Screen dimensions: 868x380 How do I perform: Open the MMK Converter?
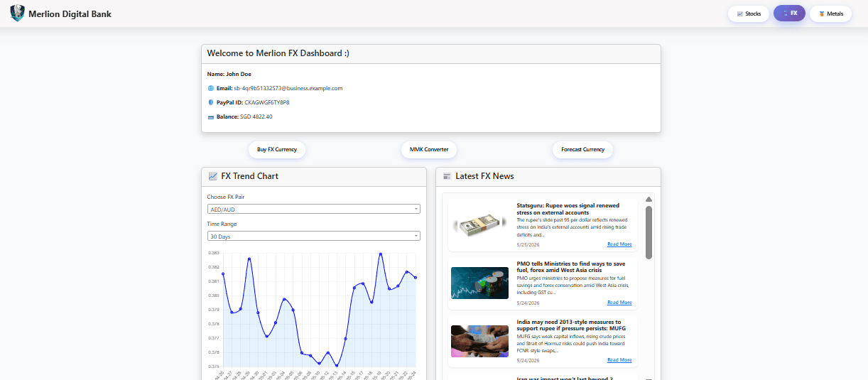click(429, 150)
